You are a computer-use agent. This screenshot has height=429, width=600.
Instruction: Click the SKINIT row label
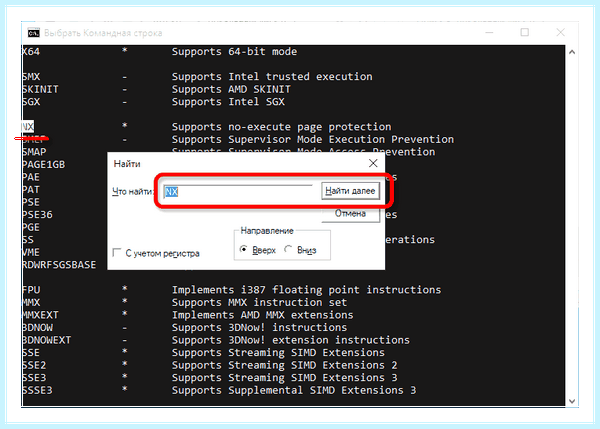[x=40, y=89]
